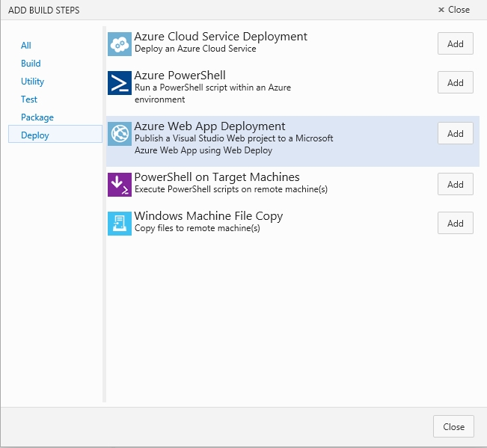Click the Close button at bottom right
Screen dimensions: 487x448
[x=453, y=426]
